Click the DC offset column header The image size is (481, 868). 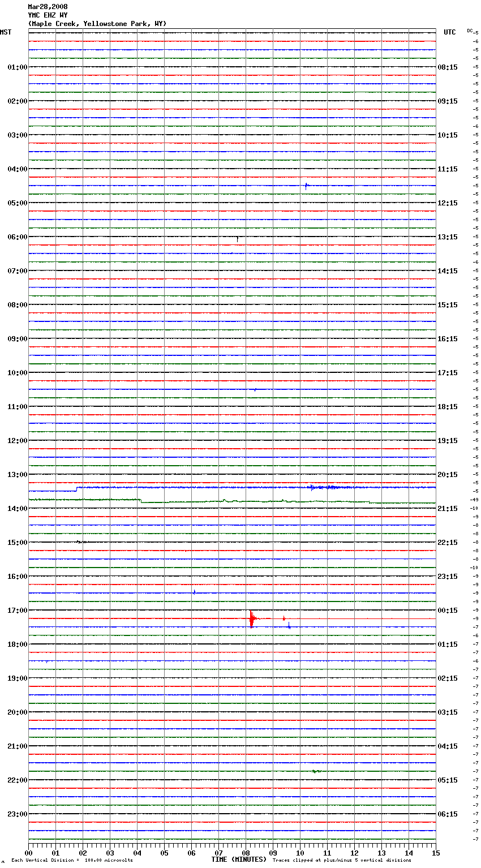pyautogui.click(x=470, y=31)
